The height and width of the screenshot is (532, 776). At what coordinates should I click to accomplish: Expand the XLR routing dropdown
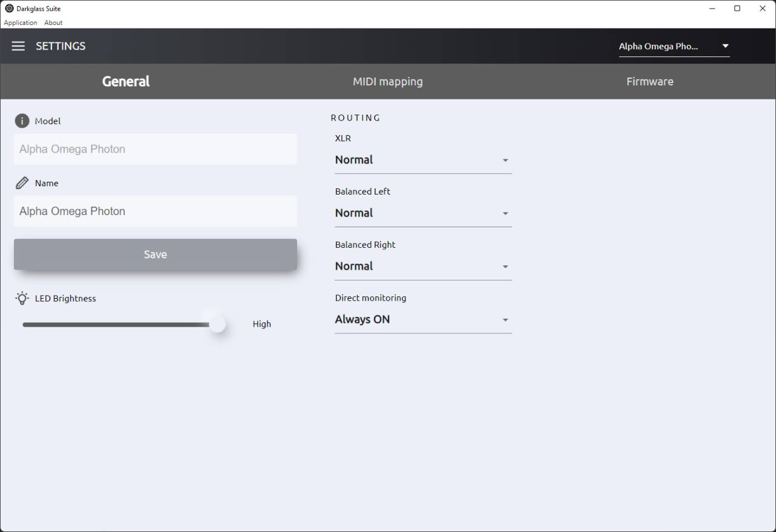(x=423, y=160)
